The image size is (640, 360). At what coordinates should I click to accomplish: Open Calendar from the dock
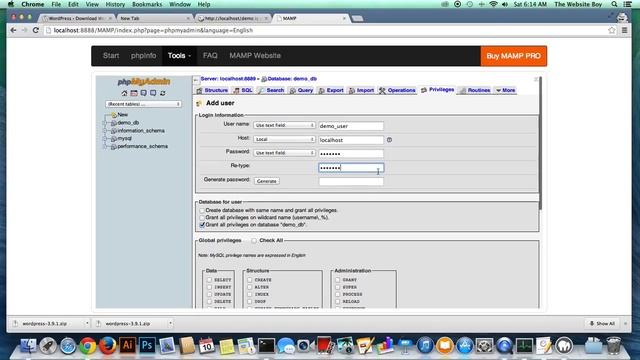click(207, 346)
